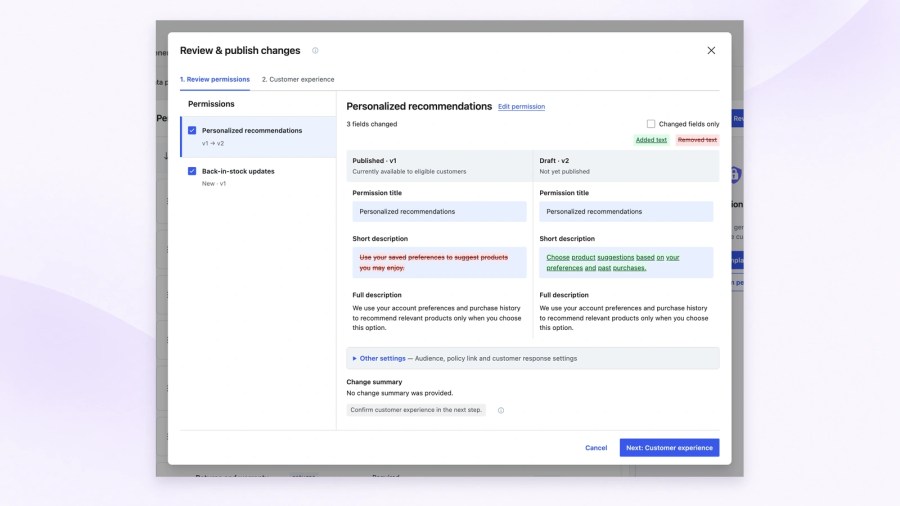Open the Customer experience tab
This screenshot has width=900, height=506.
coord(298,79)
